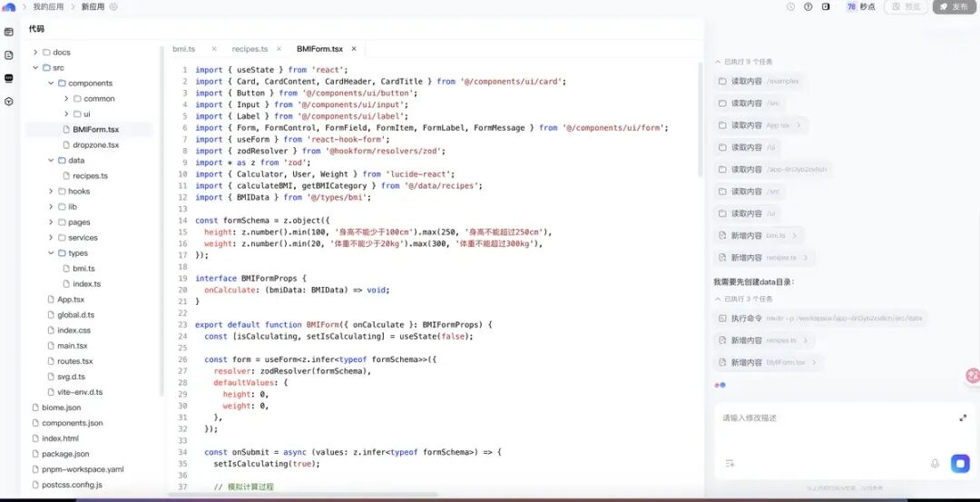
Task: Open index.css in the file tree
Action: pyautogui.click(x=68, y=330)
